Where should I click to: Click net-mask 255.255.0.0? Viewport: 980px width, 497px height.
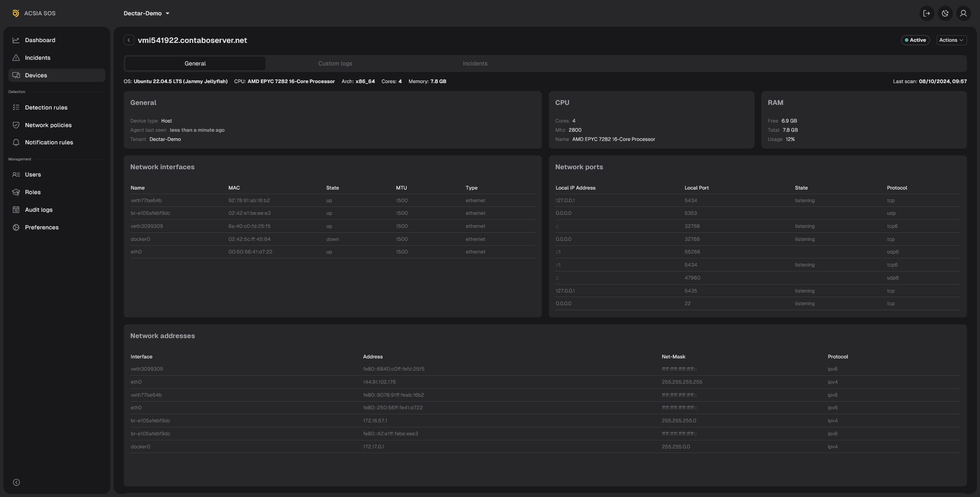coord(676,447)
